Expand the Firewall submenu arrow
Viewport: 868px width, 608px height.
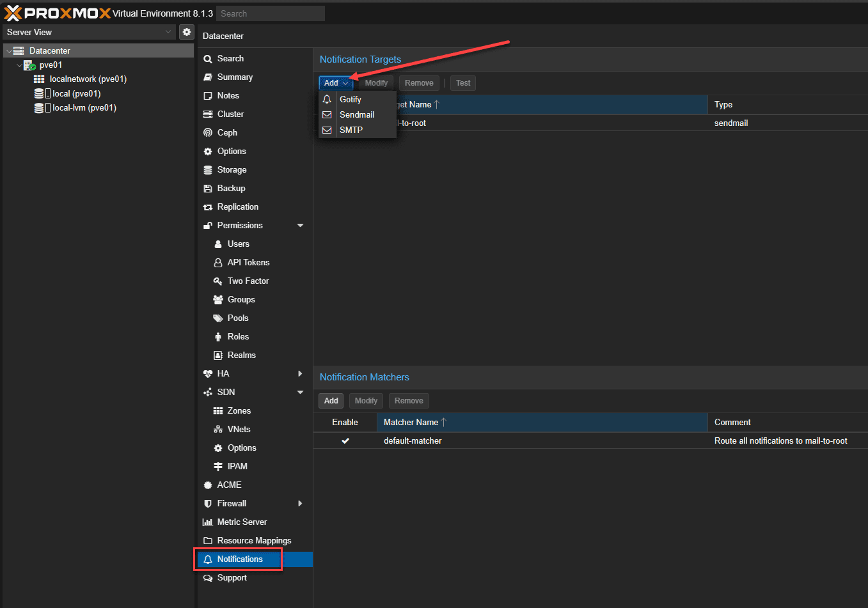click(x=301, y=504)
